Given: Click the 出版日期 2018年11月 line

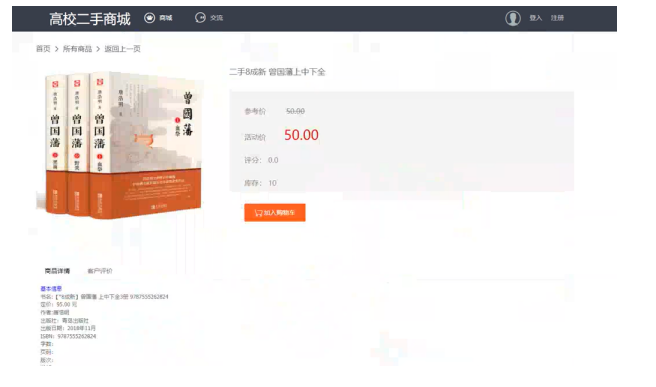Looking at the screenshot, I should click(x=68, y=328).
